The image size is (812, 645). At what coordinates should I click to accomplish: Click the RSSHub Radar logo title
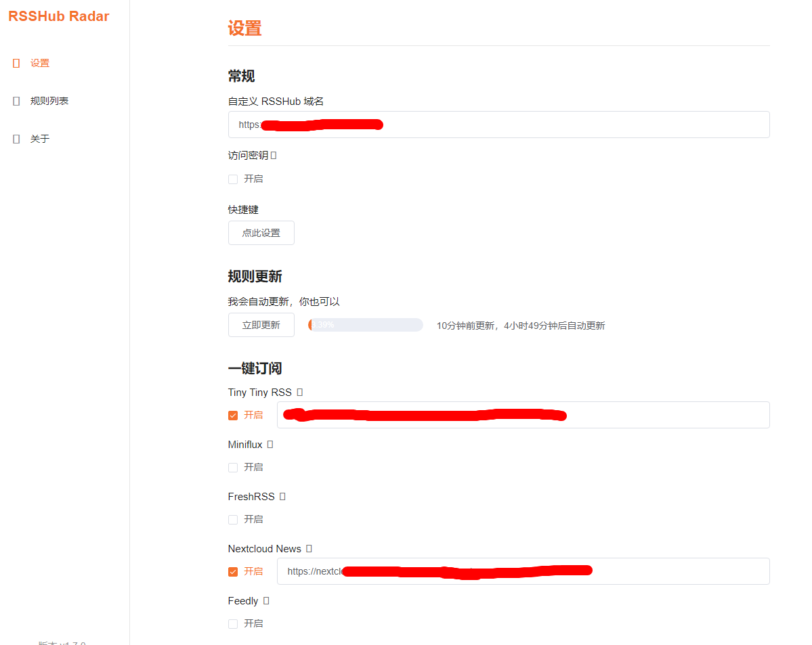58,16
